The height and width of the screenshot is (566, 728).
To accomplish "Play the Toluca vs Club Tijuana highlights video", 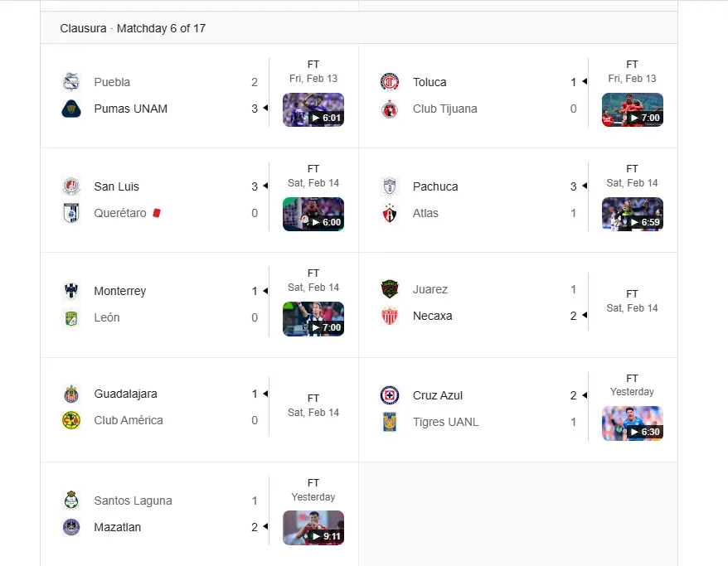I will coord(633,109).
